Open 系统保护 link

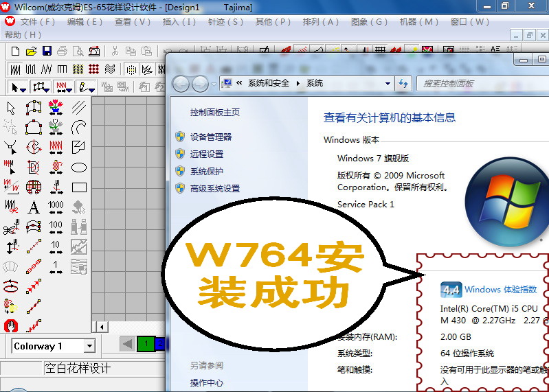pyautogui.click(x=207, y=171)
